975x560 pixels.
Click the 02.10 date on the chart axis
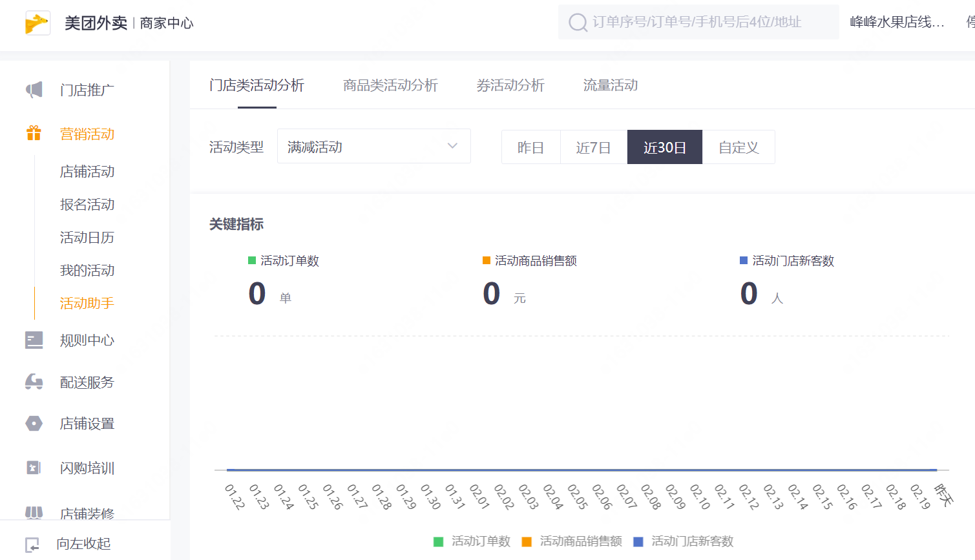(700, 497)
